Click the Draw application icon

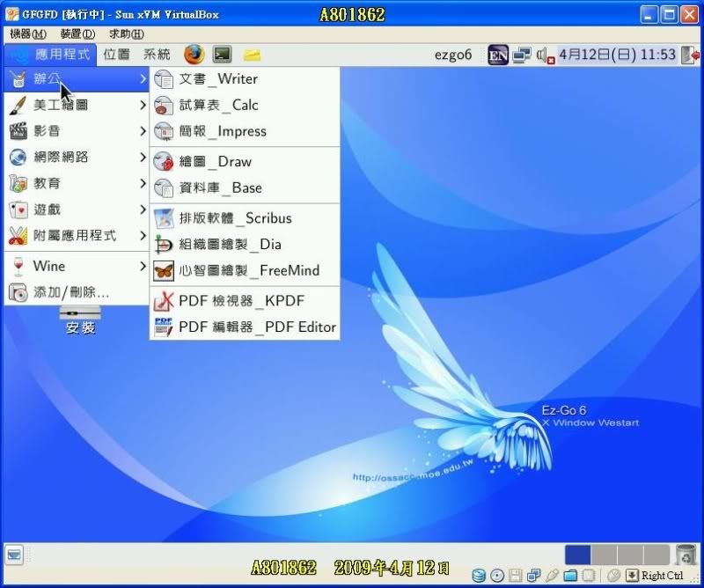tap(164, 162)
